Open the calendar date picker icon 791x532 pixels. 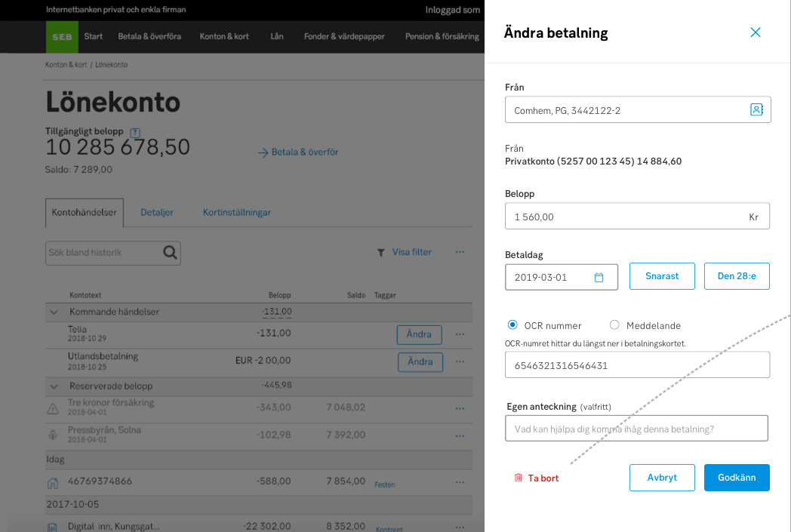599,277
